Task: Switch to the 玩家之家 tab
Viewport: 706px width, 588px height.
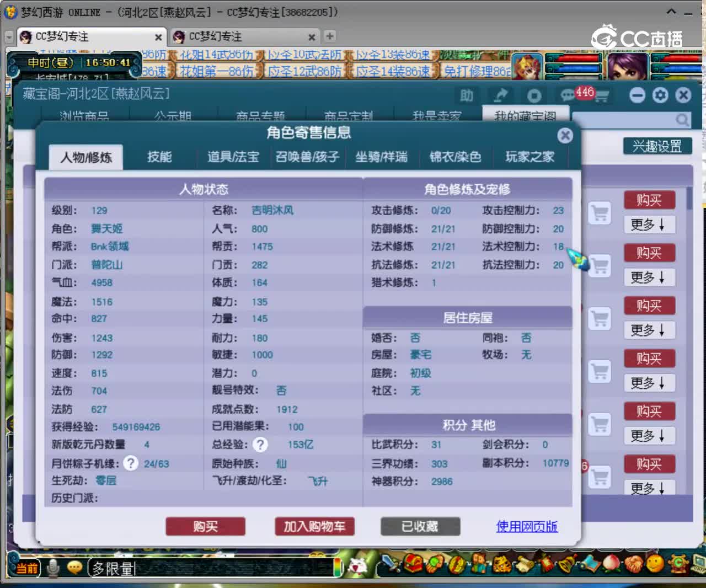Action: [529, 157]
